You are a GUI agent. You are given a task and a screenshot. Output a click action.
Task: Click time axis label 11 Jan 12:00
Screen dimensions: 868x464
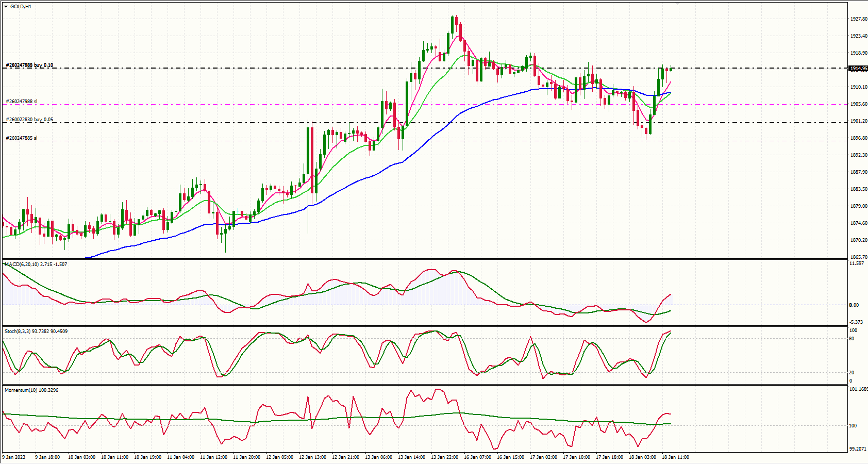(x=213, y=457)
